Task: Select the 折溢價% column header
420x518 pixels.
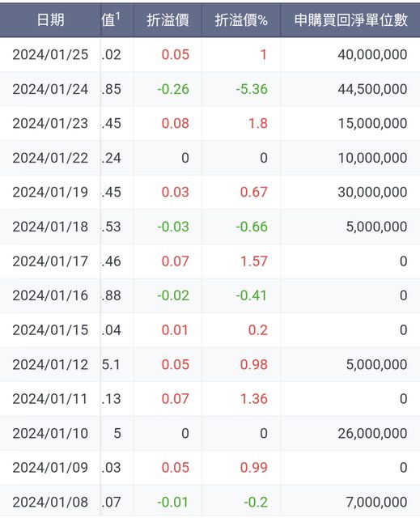Action: click(x=241, y=20)
